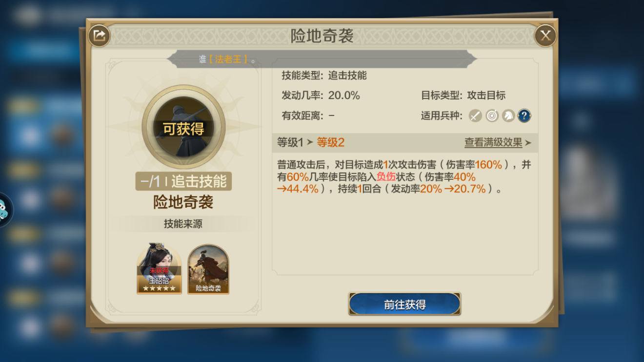644x362 pixels.
Task: Select the 等级2 level label
Action: coord(331,142)
